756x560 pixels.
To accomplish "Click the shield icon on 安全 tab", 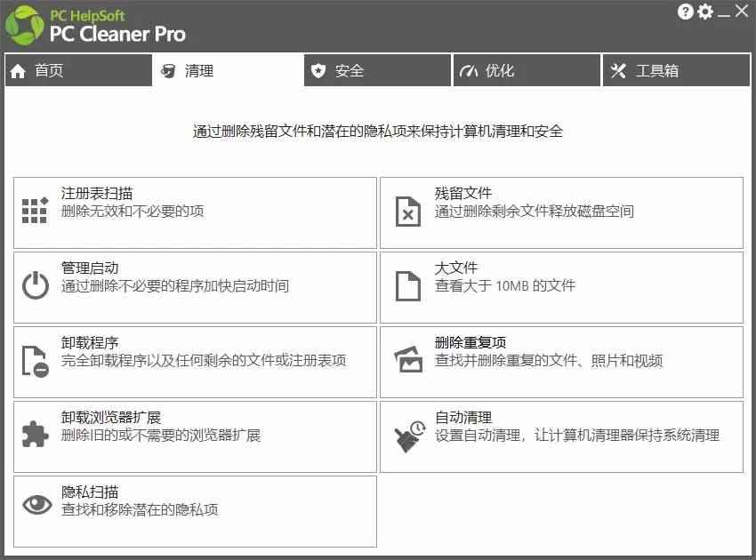I will [318, 71].
